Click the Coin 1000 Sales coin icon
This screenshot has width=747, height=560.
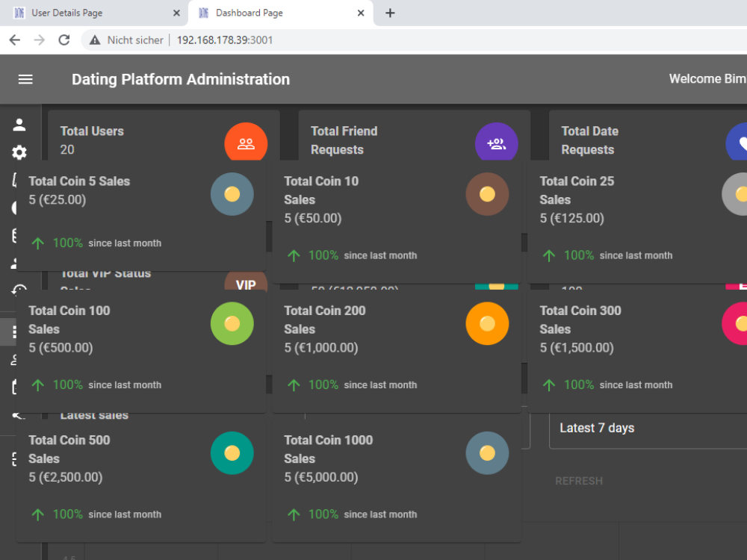click(487, 453)
